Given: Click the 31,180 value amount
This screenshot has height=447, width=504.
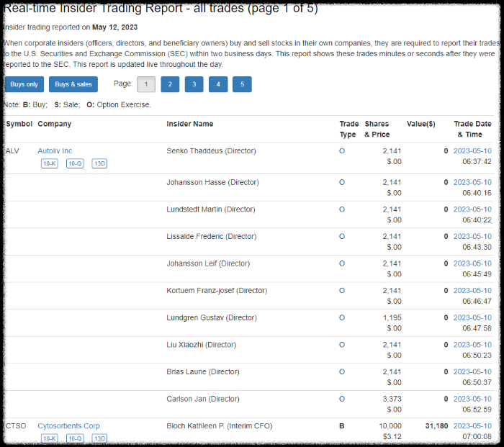Looking at the screenshot, I should tap(436, 426).
